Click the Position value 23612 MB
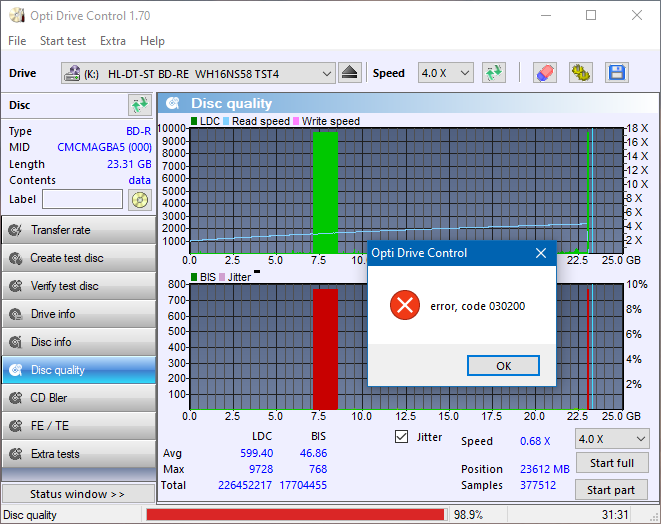The image size is (661, 524). [545, 469]
